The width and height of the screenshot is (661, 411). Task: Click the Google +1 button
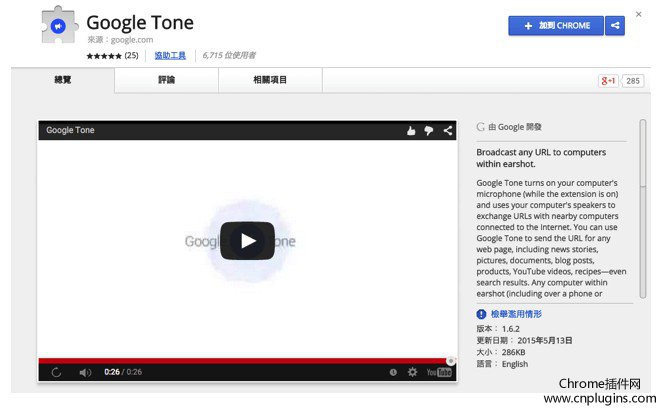[608, 81]
